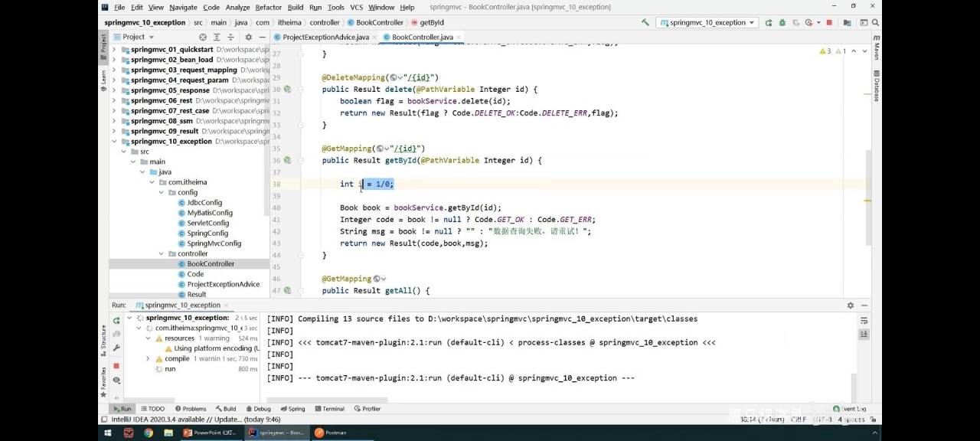Hide the Project panel with minus icon

[x=262, y=37]
